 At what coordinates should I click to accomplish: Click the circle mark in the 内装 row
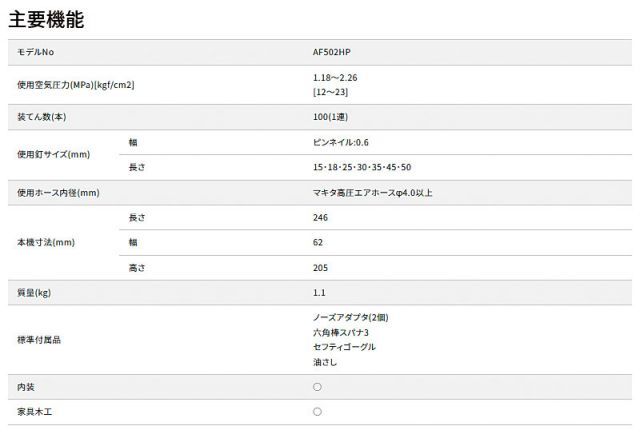click(x=317, y=386)
